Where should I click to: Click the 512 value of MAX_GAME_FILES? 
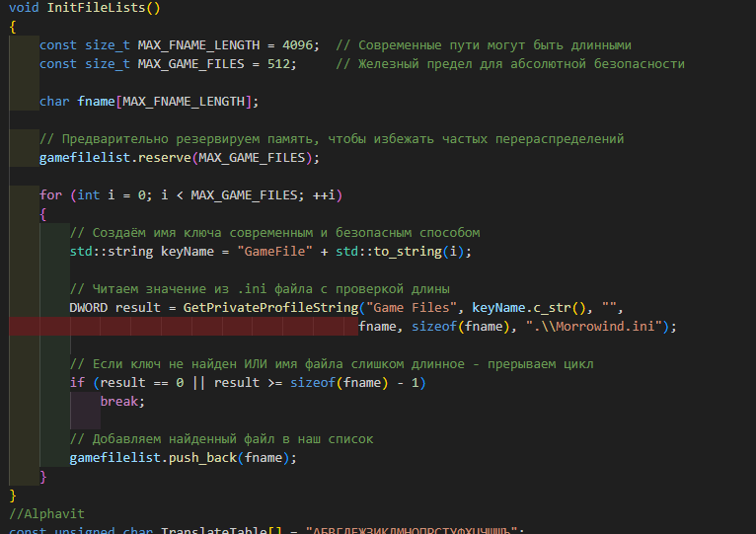[293, 64]
